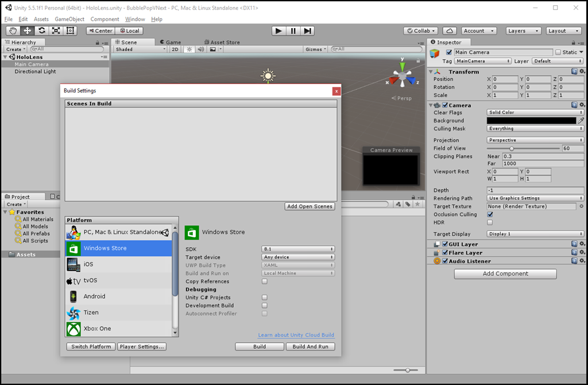The height and width of the screenshot is (385, 588).
Task: Enable the HDR checkbox
Action: [x=490, y=222]
